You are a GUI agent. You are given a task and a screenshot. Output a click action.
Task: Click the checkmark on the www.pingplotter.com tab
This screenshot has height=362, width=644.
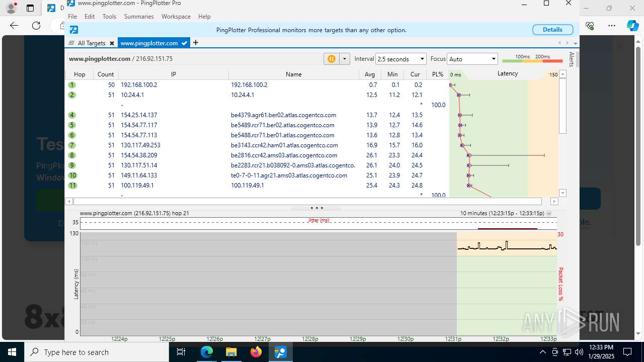pos(185,43)
